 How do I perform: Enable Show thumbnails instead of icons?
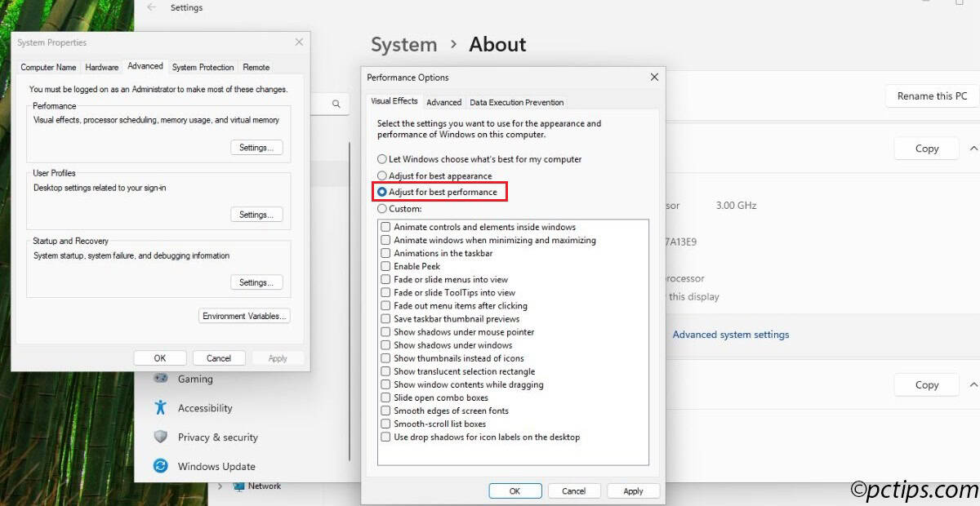point(385,358)
